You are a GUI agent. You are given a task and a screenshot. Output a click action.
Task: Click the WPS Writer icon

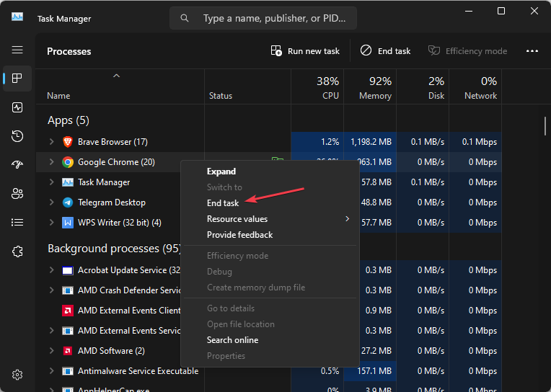coord(68,223)
